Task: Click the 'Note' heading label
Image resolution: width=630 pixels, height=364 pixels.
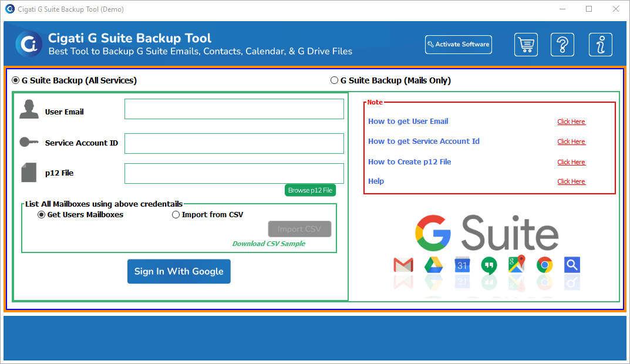Action: (x=375, y=103)
